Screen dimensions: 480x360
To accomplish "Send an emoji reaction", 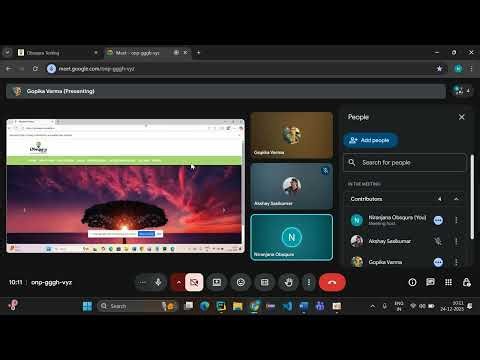I will [x=241, y=282].
